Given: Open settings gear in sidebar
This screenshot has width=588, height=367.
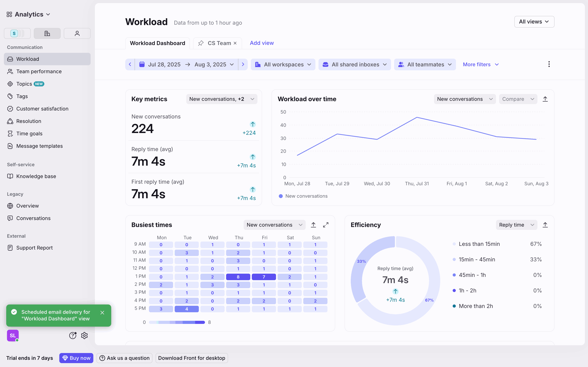Looking at the screenshot, I should [x=84, y=336].
